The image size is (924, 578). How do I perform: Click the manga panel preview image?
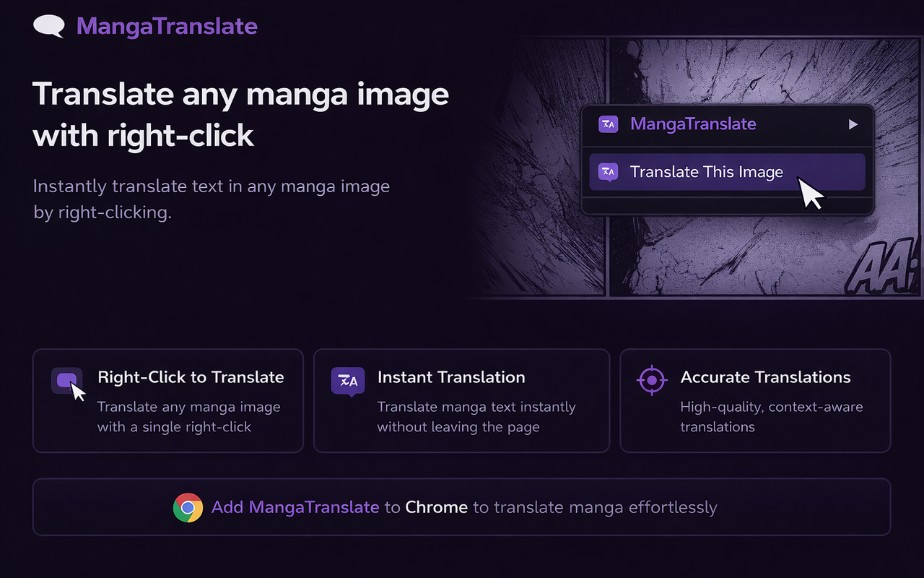(693, 168)
